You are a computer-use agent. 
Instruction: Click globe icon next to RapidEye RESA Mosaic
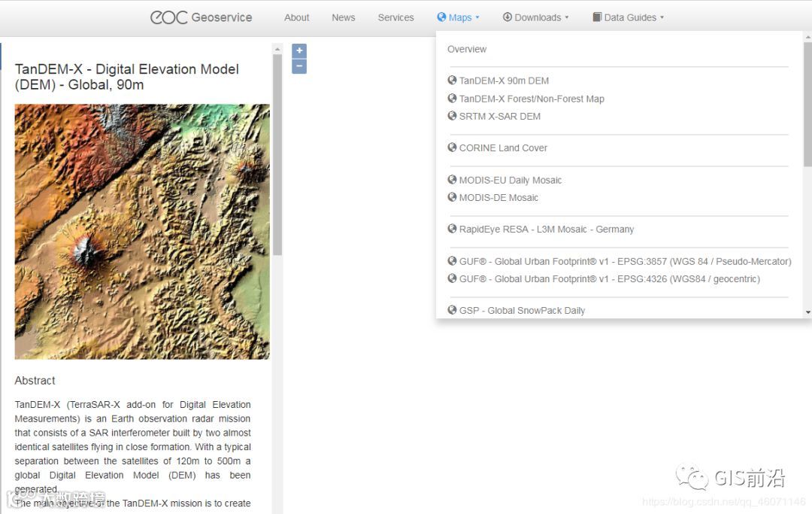coord(452,229)
